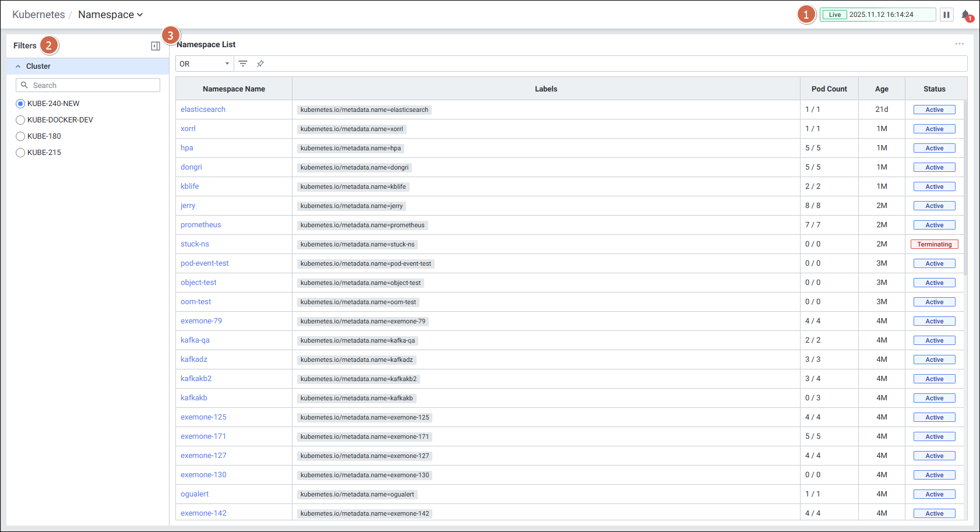Viewport: 980px width, 532px height.
Task: Sort by Pod Count column header
Action: (829, 89)
